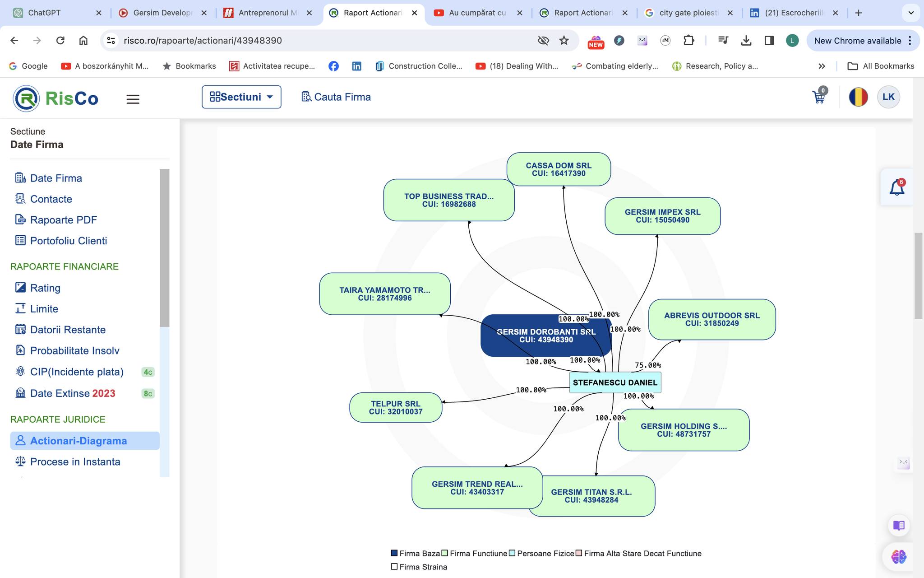Click the LK user avatar

click(x=888, y=97)
